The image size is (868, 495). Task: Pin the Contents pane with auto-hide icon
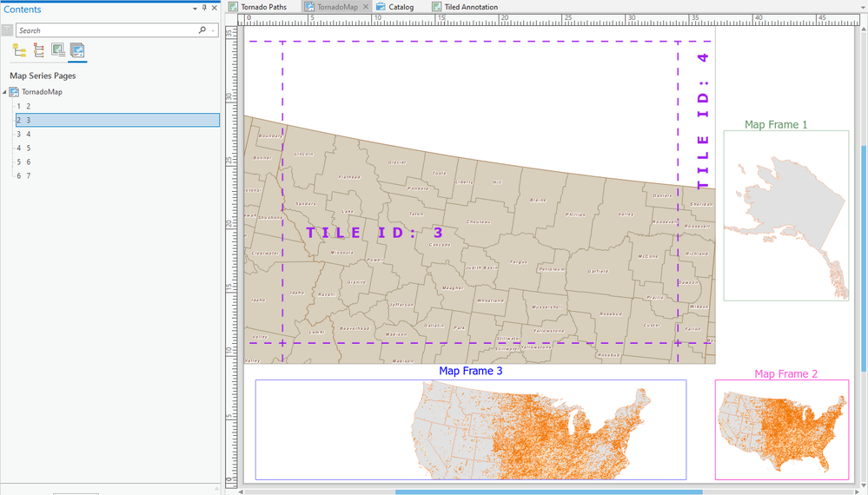point(204,9)
